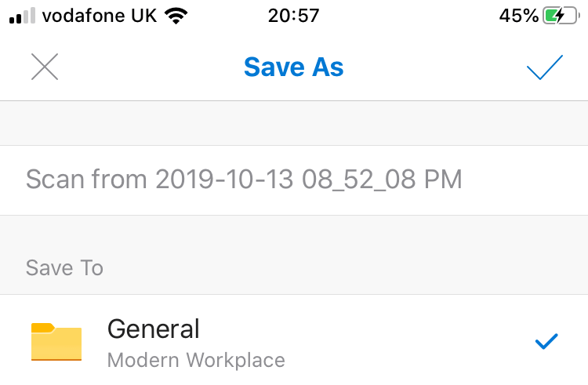Click the yellow General folder icon
The image size is (588, 385).
(56, 341)
